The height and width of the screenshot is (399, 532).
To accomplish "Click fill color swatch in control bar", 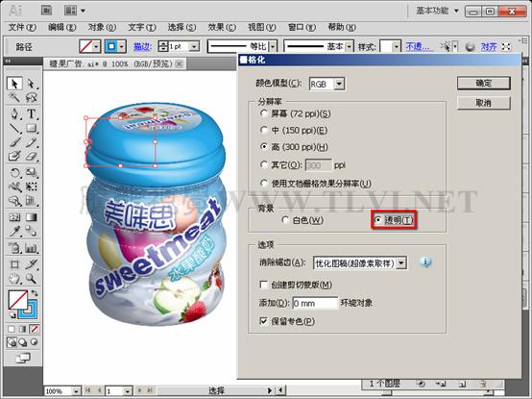I will click(x=85, y=46).
